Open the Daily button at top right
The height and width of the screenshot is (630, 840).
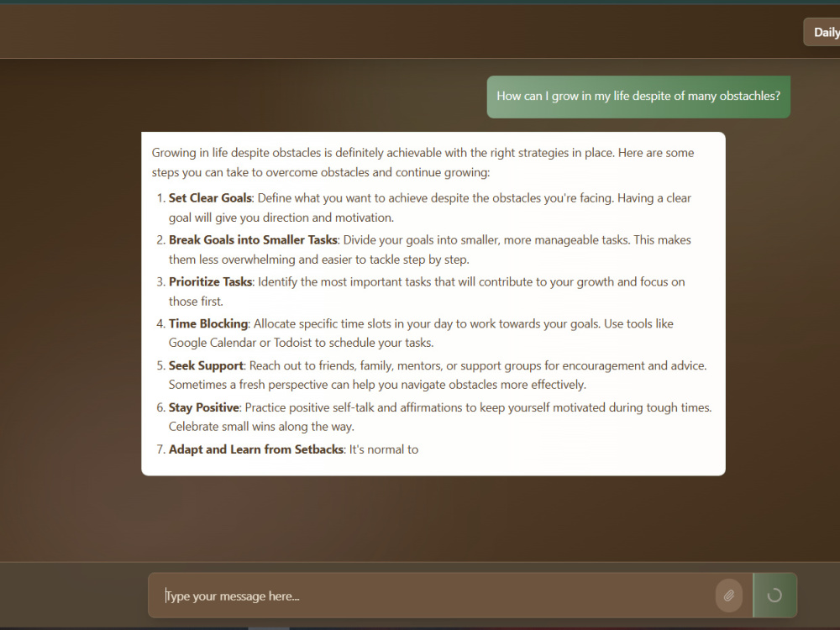822,32
